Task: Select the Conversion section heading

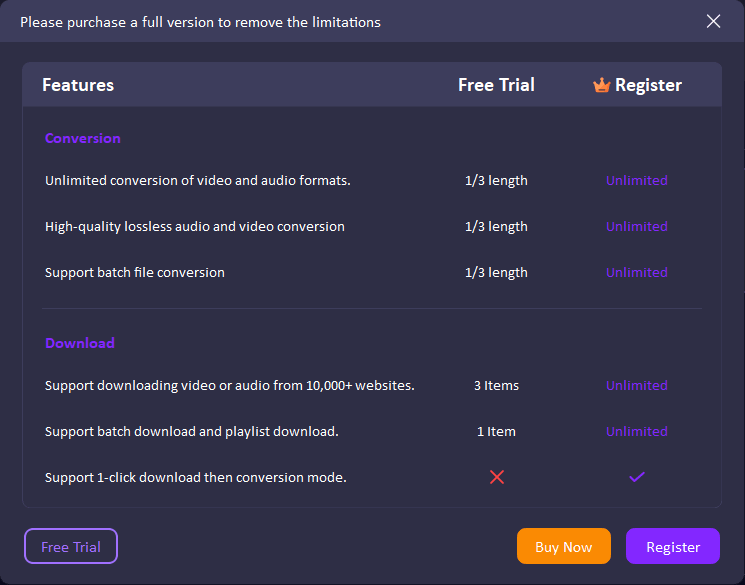Action: tap(83, 138)
